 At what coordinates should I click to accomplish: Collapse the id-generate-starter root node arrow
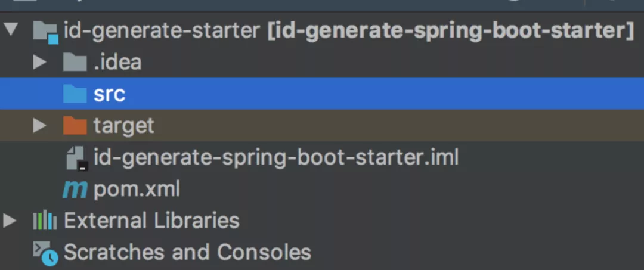point(10,30)
